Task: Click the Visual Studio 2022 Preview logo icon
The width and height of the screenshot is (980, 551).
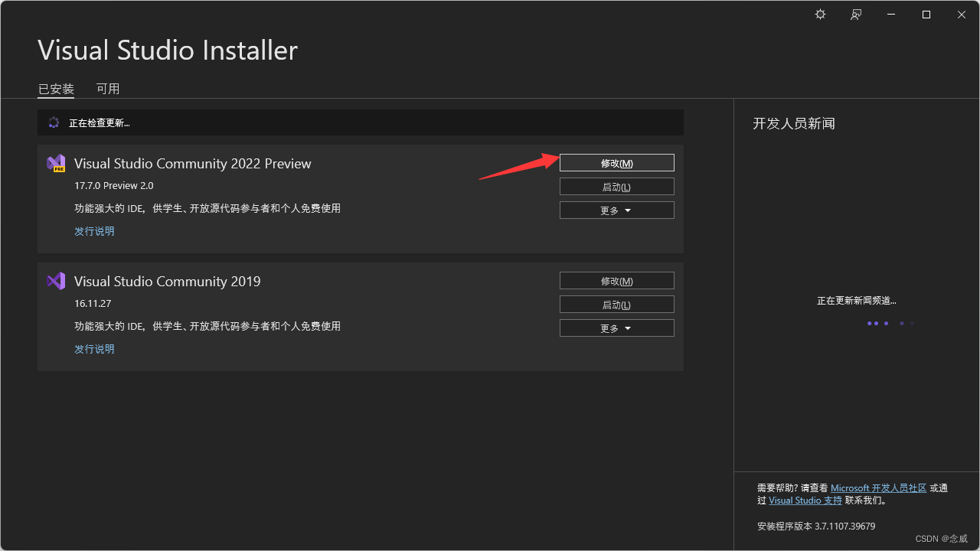Action: [56, 163]
